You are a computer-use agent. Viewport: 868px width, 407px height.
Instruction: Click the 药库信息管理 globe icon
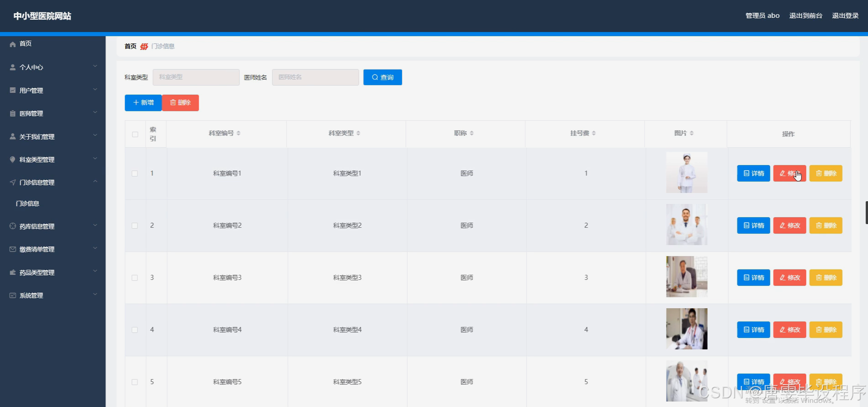coord(13,226)
